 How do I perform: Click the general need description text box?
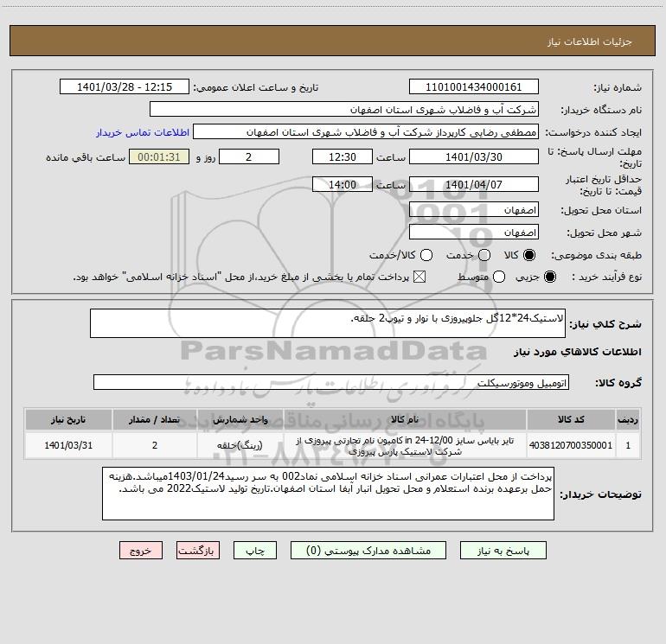click(x=328, y=323)
